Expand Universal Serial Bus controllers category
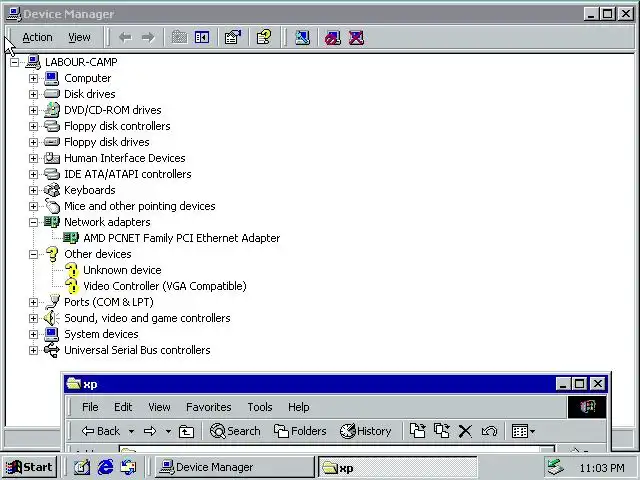This screenshot has width=640, height=480. (x=33, y=350)
